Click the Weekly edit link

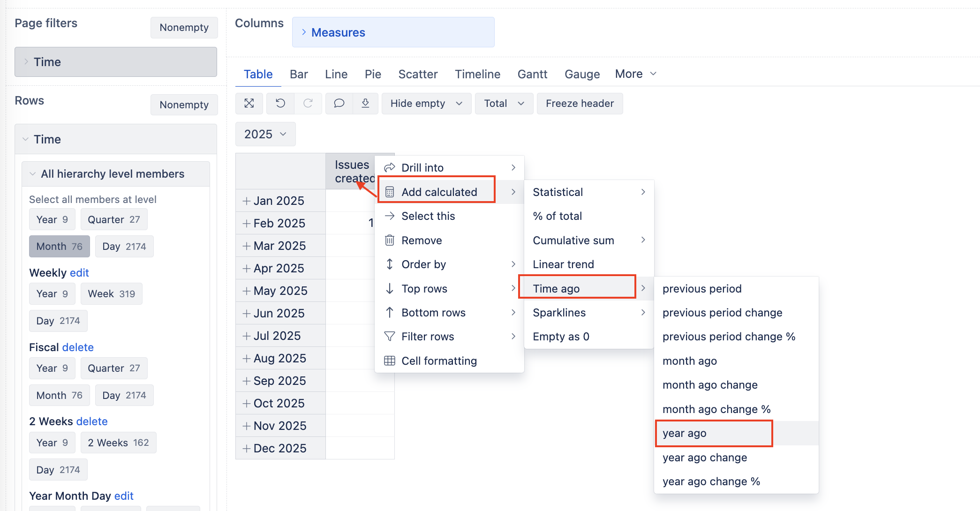(x=79, y=273)
